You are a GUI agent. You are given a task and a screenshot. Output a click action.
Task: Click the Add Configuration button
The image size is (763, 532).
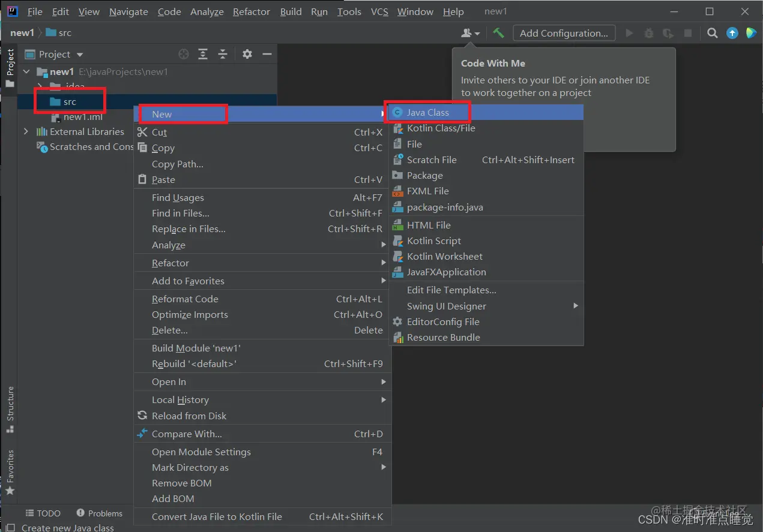pos(564,33)
